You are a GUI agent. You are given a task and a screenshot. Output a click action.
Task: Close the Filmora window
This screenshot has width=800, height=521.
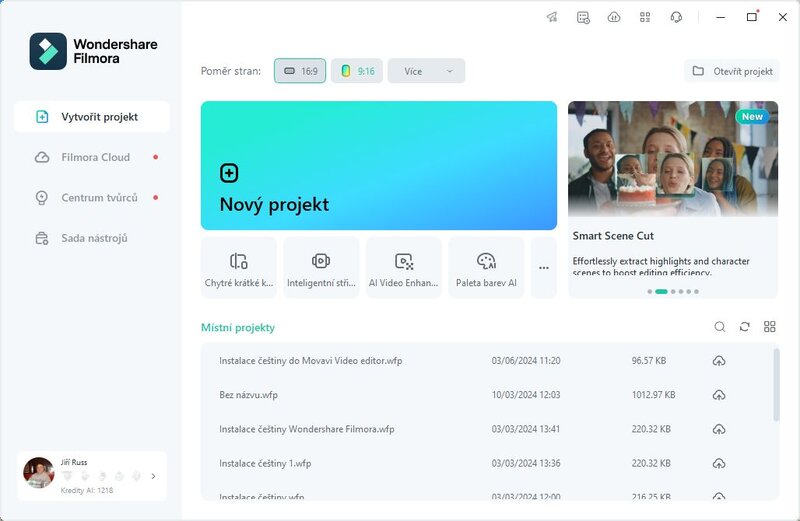point(783,17)
